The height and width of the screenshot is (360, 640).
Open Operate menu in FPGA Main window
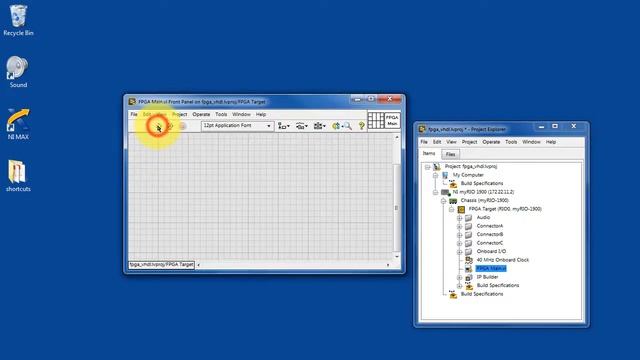click(x=201, y=114)
